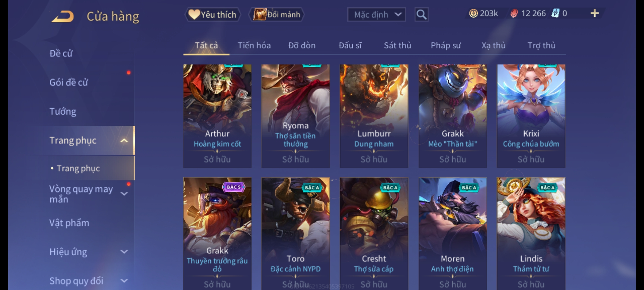This screenshot has height=290, width=644.
Task: Open the search magnifier icon
Action: click(x=421, y=15)
